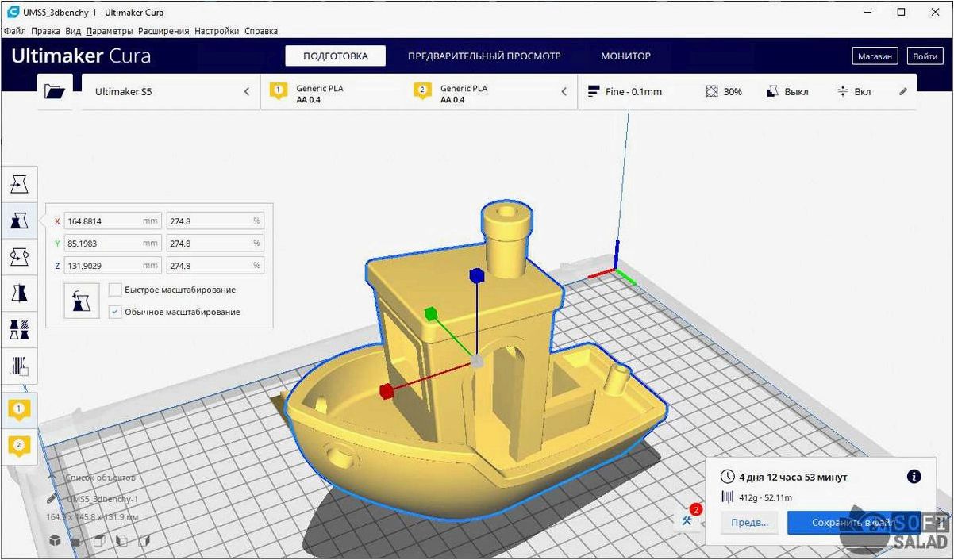Switch to ПРЕДВАРИТЕЛЬНЫЙ ПРОСМОТР tab

[x=484, y=56]
